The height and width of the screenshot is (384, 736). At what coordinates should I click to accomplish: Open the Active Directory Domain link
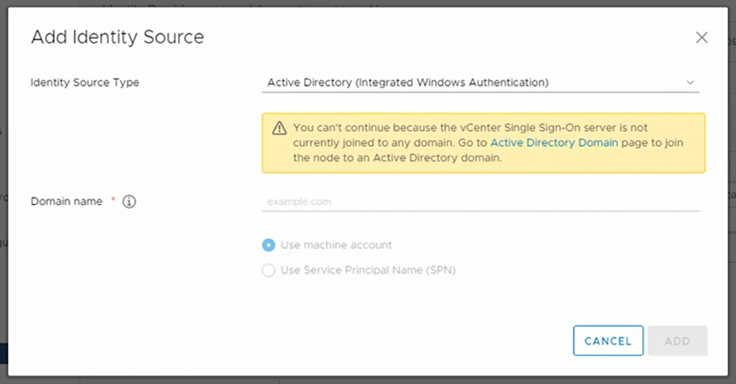click(x=554, y=143)
